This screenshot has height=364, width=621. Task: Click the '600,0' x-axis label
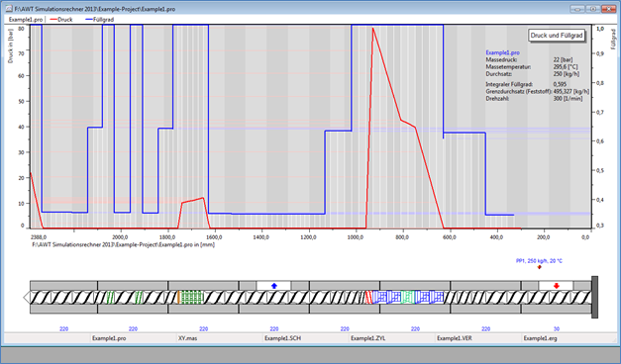(450, 237)
